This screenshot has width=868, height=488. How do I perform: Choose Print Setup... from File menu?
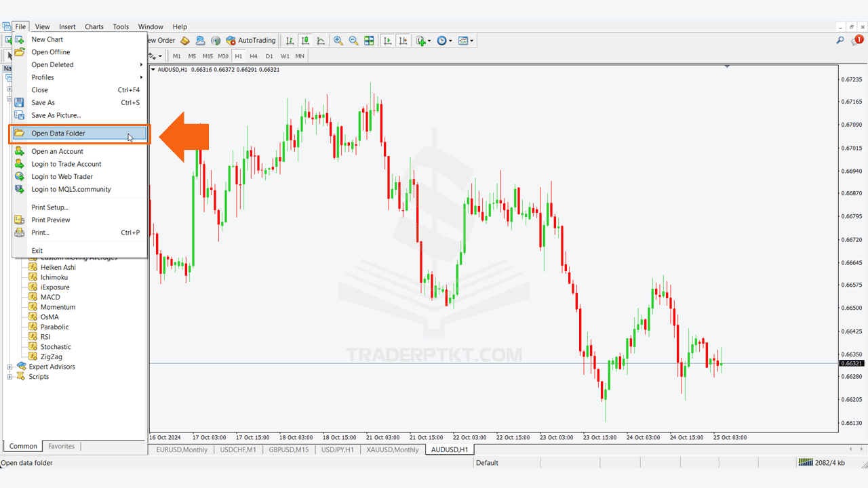tap(50, 207)
